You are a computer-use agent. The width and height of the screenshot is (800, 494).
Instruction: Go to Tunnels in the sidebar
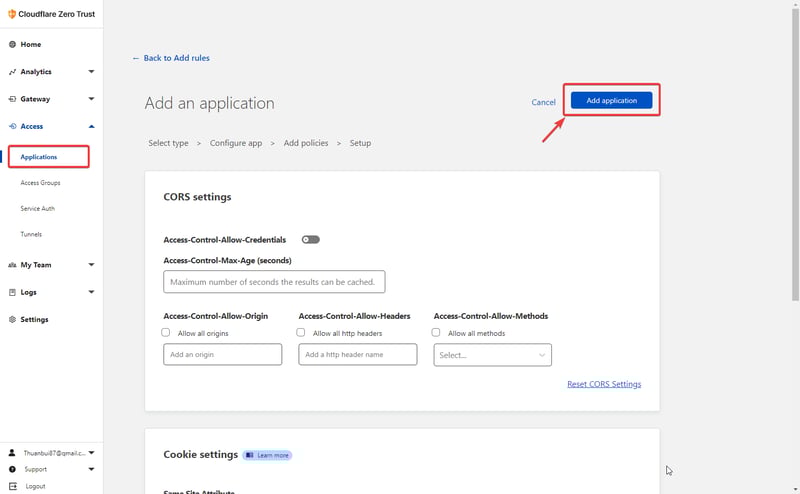pyautogui.click(x=31, y=234)
